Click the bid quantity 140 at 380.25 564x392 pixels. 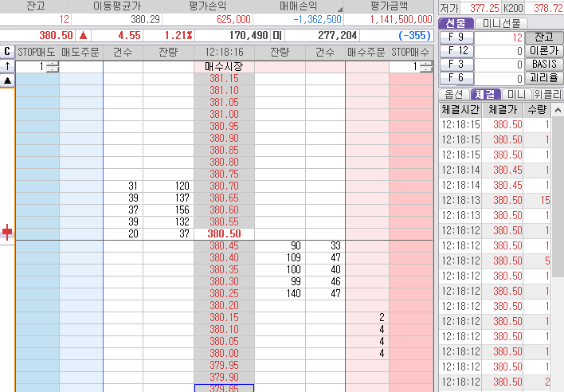click(280, 293)
